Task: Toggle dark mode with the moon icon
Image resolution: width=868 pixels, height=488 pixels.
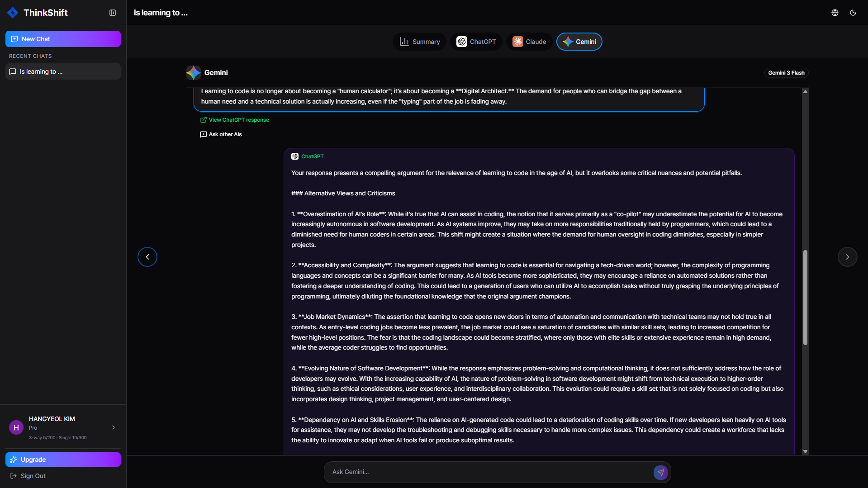Action: click(x=853, y=13)
